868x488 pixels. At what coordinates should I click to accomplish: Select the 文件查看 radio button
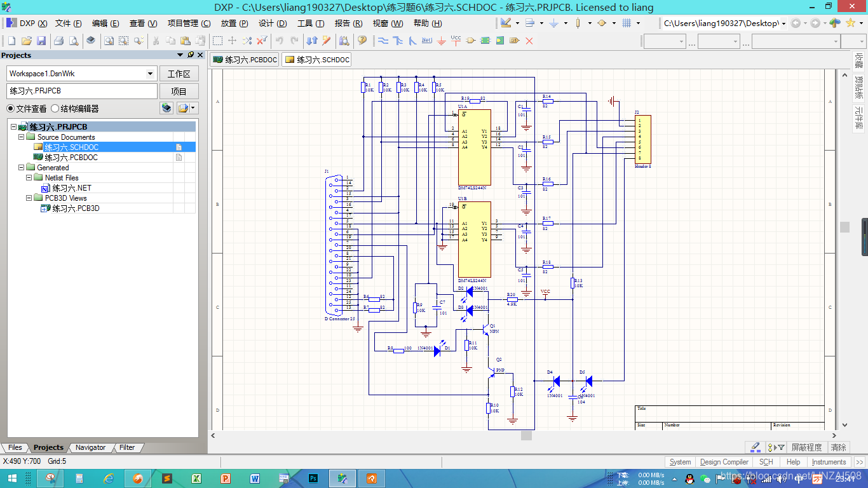point(10,109)
